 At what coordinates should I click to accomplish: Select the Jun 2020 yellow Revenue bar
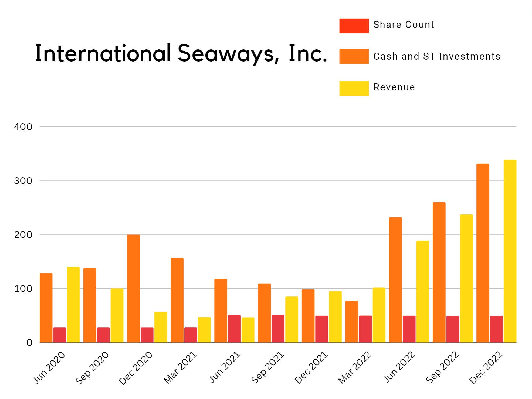coord(73,305)
